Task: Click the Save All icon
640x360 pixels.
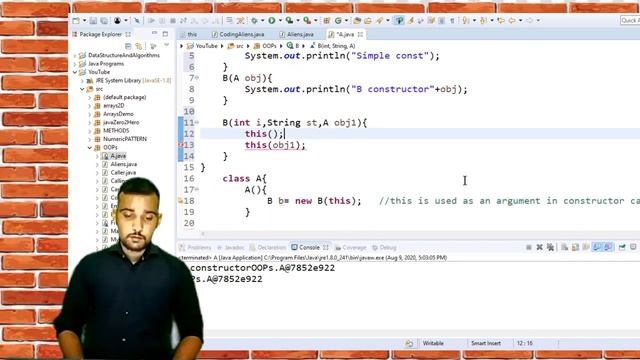Action: tap(104, 20)
